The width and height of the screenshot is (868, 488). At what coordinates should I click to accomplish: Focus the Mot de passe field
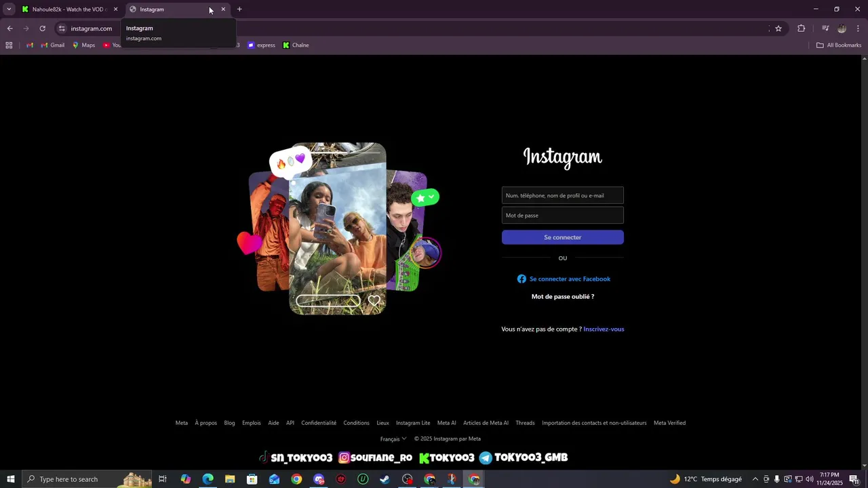point(563,215)
